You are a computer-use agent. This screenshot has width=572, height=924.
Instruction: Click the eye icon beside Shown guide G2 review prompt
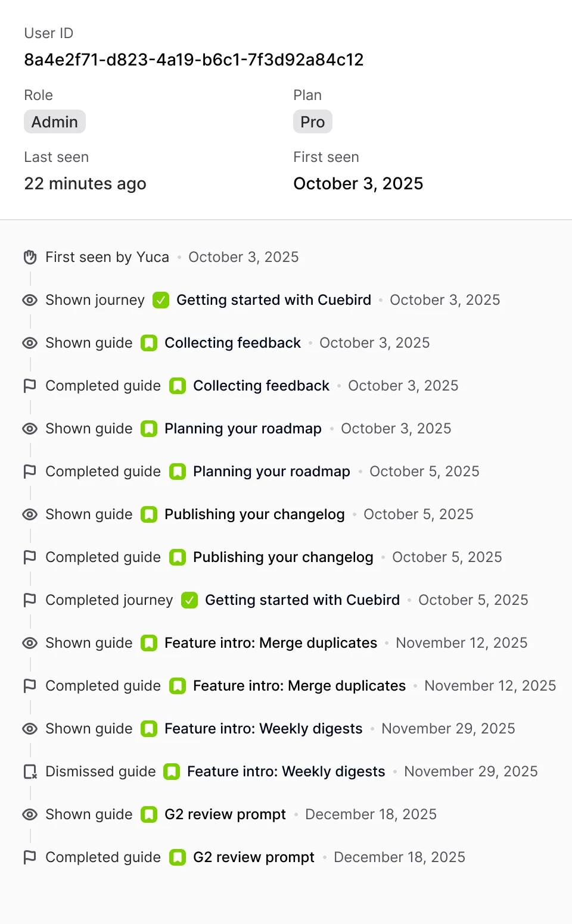click(30, 814)
